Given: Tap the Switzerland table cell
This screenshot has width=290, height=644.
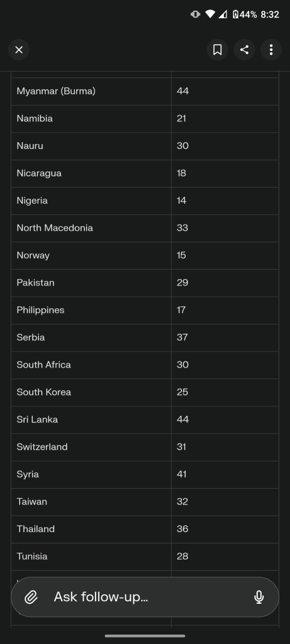Looking at the screenshot, I should (91, 447).
